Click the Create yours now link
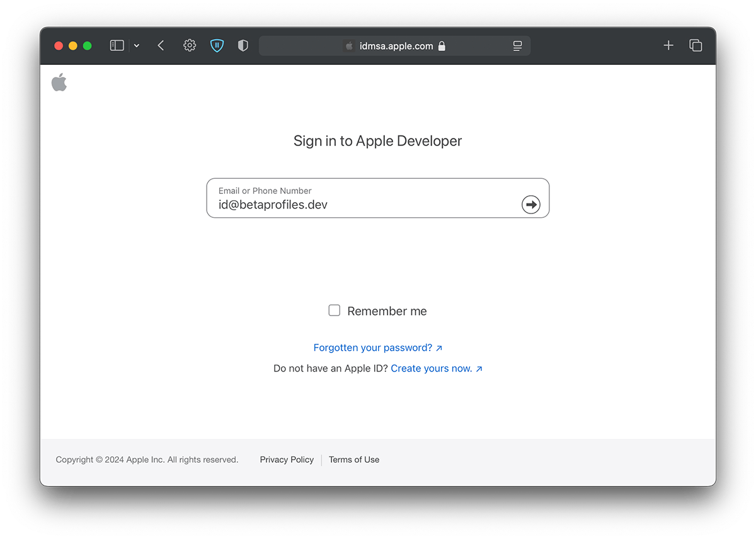This screenshot has height=539, width=756. point(437,368)
